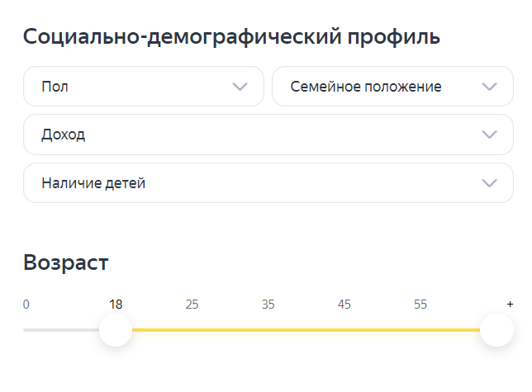
Task: Select age 55 on the slider scale
Action: pos(420,305)
